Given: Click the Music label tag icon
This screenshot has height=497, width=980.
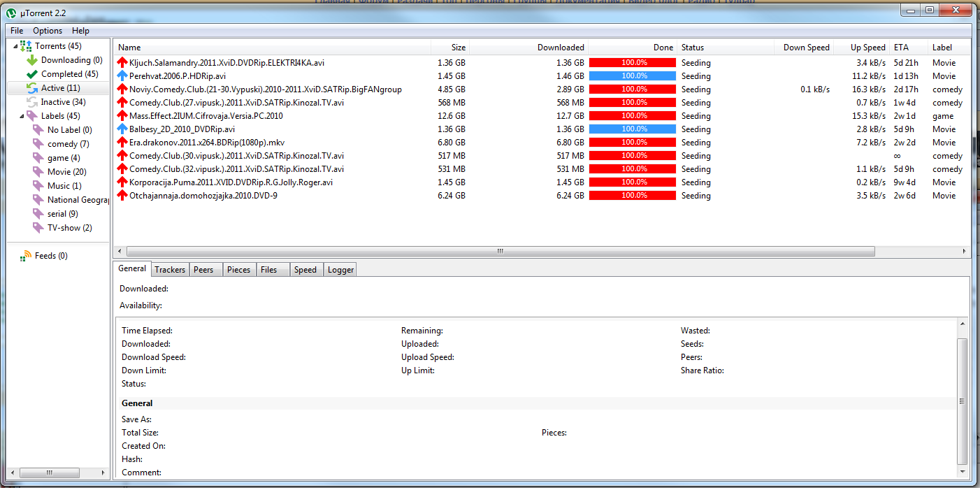Looking at the screenshot, I should pos(38,186).
